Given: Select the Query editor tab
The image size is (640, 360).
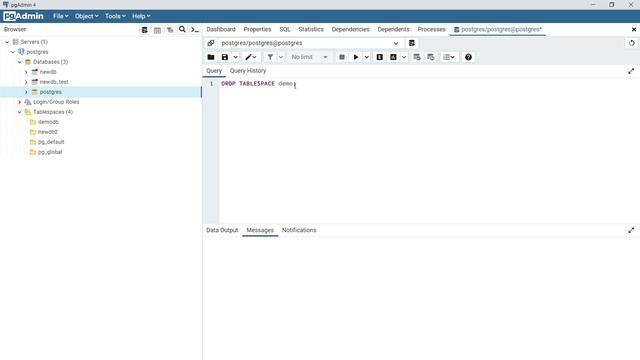Looking at the screenshot, I should pos(214,71).
